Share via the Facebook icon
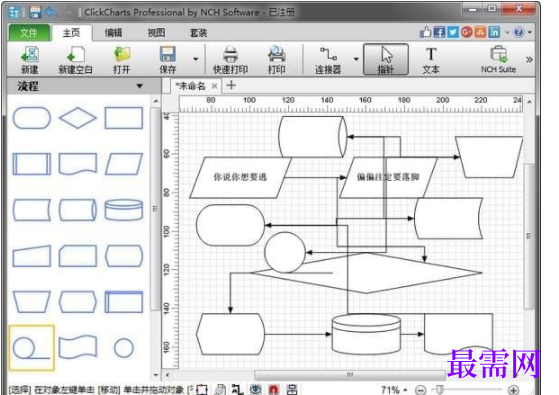Image resolution: width=559 pixels, height=395 pixels. [x=439, y=32]
